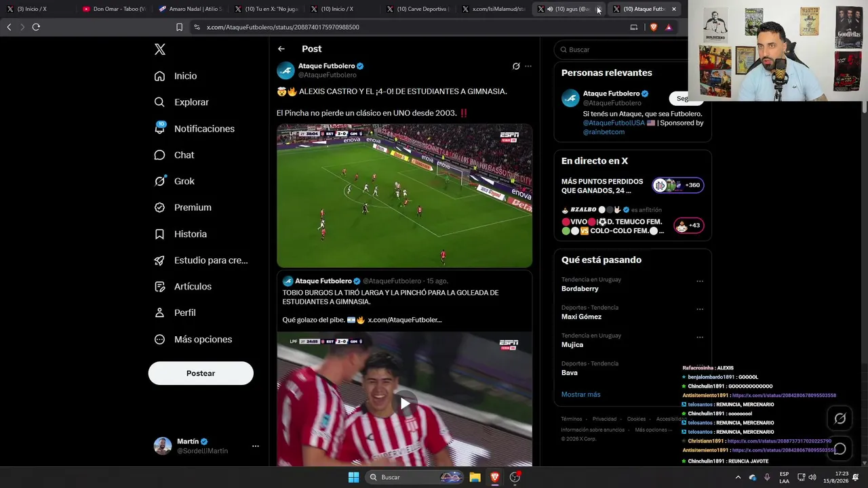The height and width of the screenshot is (488, 868).
Task: Switch to the (10) agus tab playing audio
Action: (x=568, y=9)
